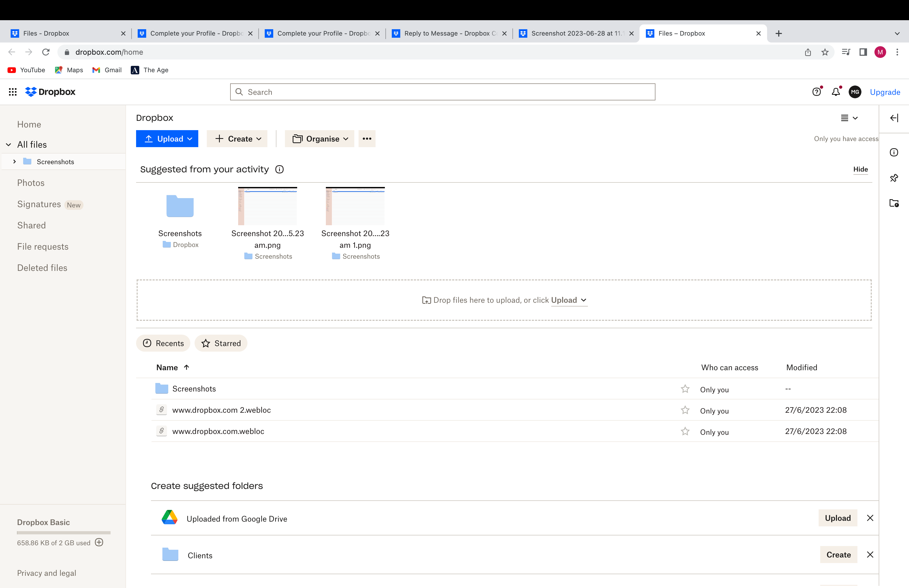
Task: Collapse the All files tree chevron
Action: [x=9, y=145]
